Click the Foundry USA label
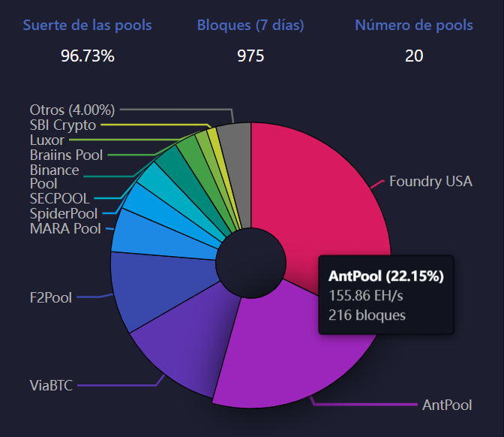The height and width of the screenshot is (437, 504). tap(430, 182)
